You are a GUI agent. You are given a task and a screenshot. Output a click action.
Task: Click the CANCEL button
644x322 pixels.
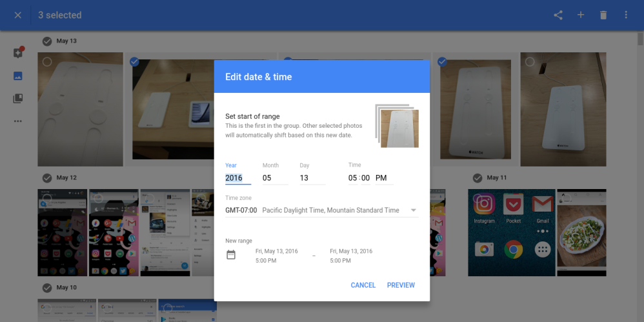[x=363, y=285]
